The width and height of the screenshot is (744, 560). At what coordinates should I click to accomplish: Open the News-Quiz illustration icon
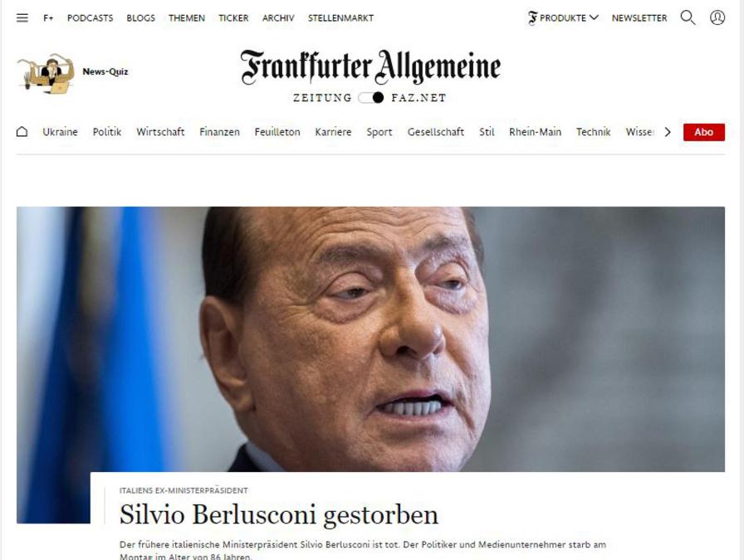coord(46,72)
